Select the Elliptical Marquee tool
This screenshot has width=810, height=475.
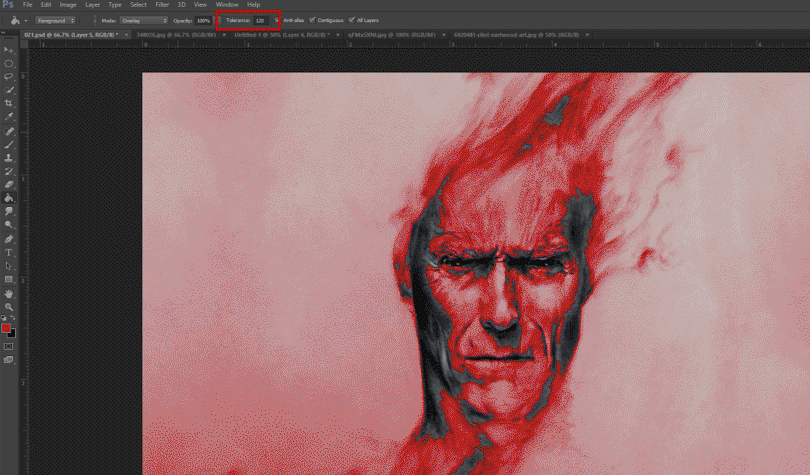pos(9,64)
